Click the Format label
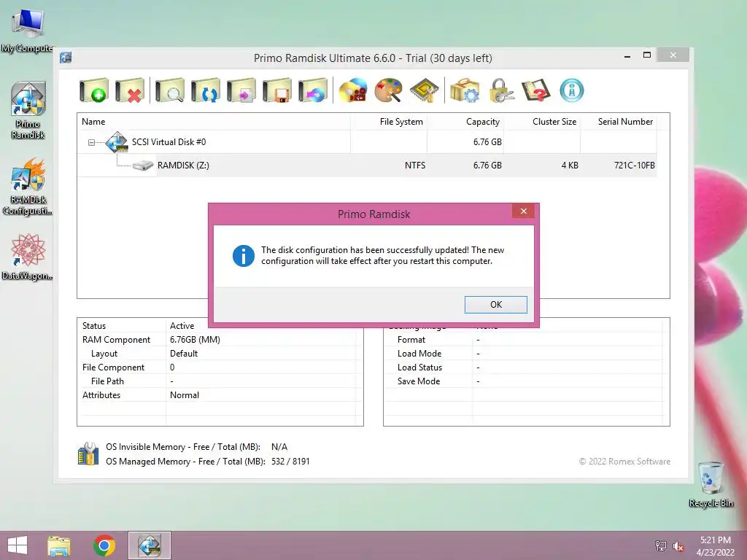Screen dimensions: 747x560 click(411, 340)
